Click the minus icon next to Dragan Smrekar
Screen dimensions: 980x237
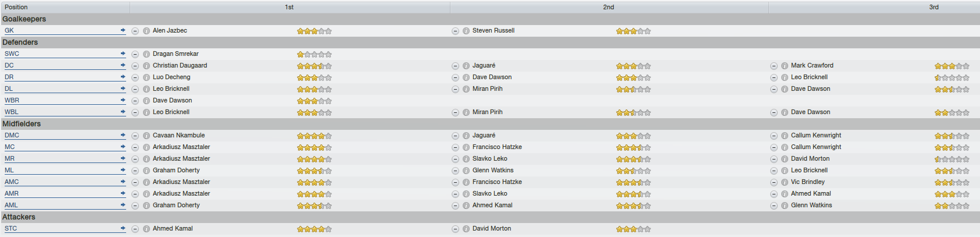pos(135,54)
